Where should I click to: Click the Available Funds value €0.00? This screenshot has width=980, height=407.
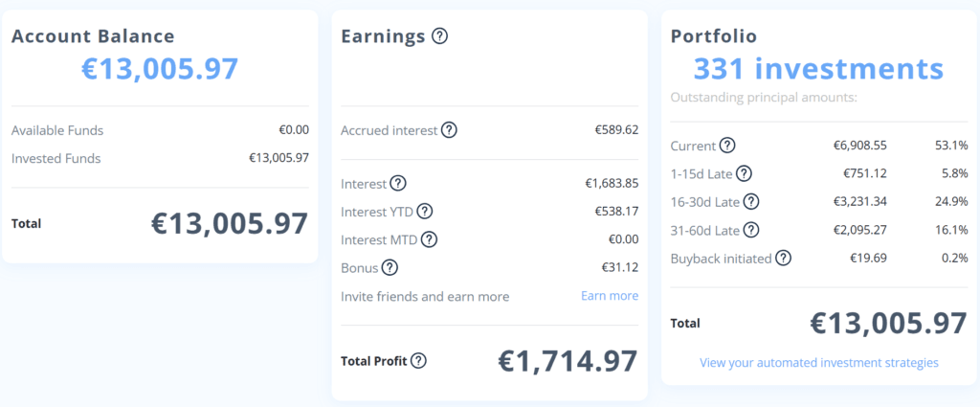[x=294, y=130]
